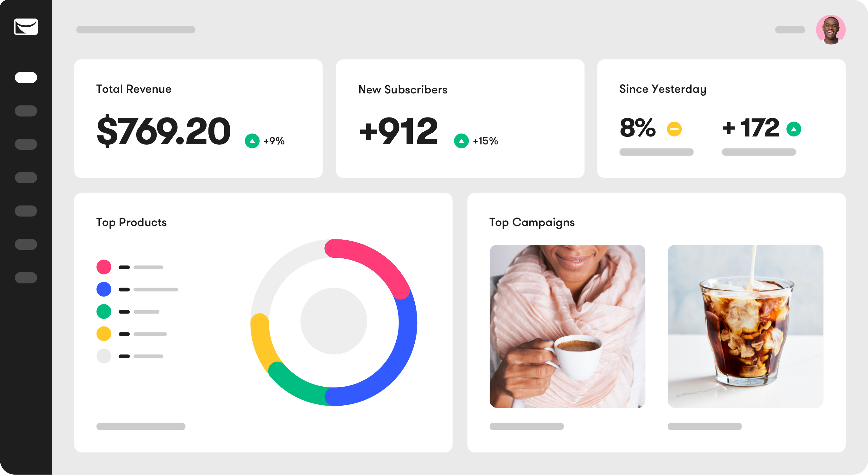The image size is (868, 475).
Task: Click the green up arrow beside +15%
Action: point(461,141)
